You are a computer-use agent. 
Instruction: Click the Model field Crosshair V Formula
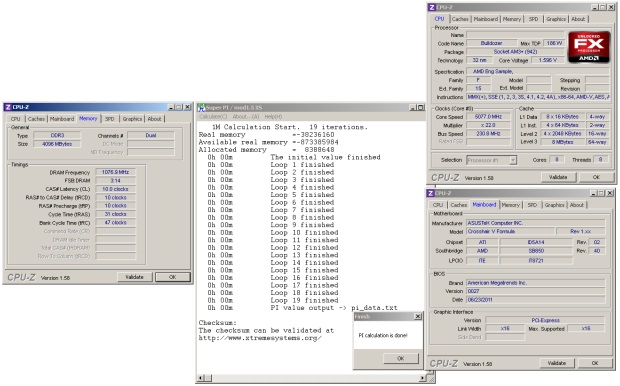pos(510,231)
